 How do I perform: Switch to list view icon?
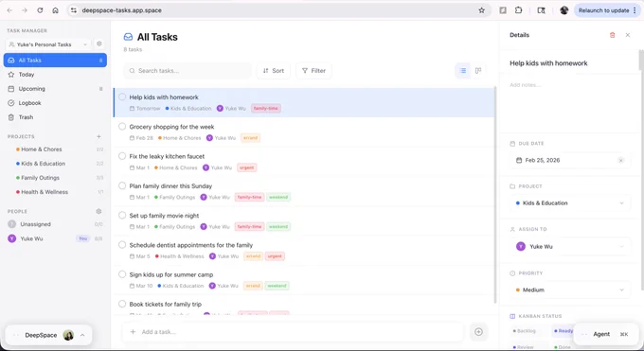coord(463,71)
